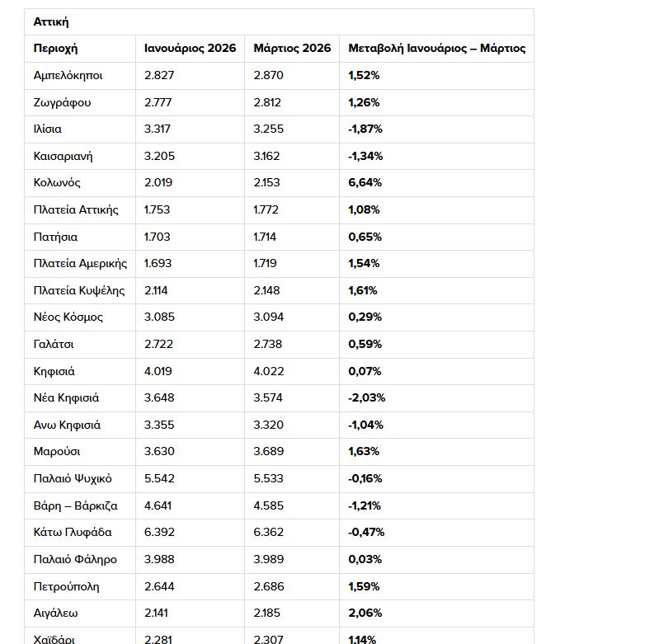
Task: Click the Ιλίσια change value -1,87%
Action: (365, 129)
